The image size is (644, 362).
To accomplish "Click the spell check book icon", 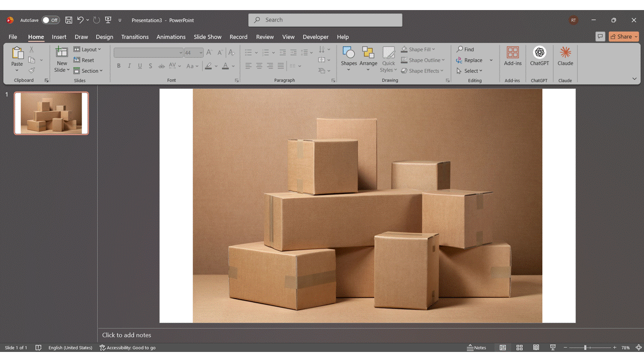I will tap(38, 347).
